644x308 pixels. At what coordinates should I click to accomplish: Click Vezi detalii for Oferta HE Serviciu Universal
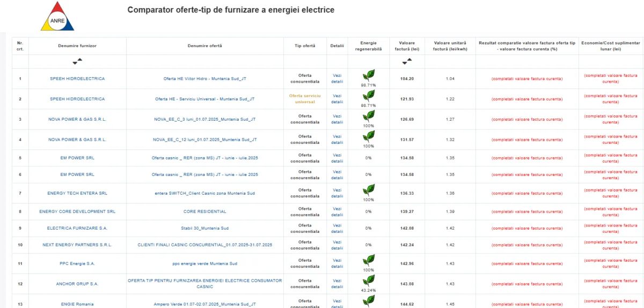click(x=337, y=99)
